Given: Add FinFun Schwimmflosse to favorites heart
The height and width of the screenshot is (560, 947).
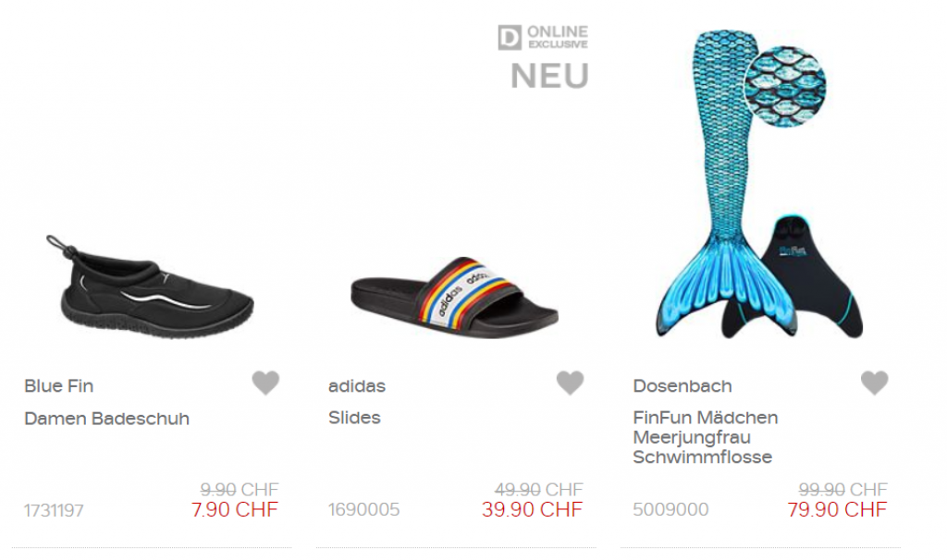Looking at the screenshot, I should (x=875, y=383).
